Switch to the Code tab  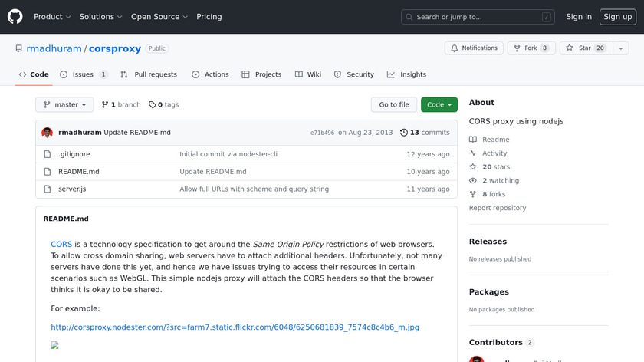(x=34, y=74)
